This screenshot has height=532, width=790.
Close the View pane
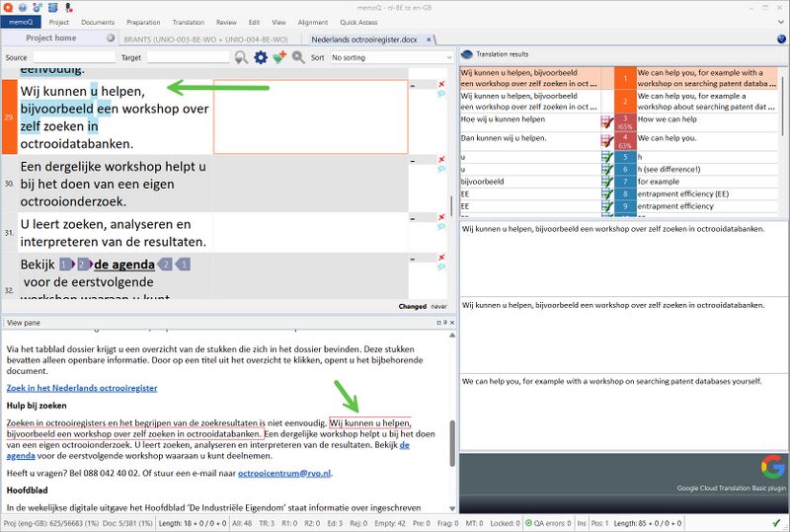pyautogui.click(x=452, y=323)
